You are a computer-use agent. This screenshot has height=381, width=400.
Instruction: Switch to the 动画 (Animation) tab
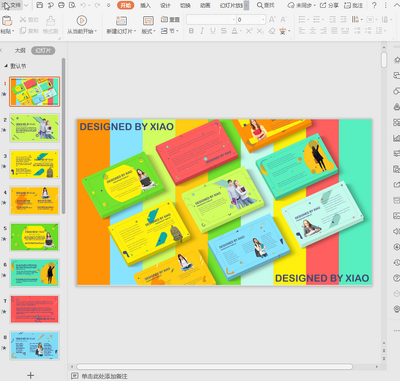point(205,5)
